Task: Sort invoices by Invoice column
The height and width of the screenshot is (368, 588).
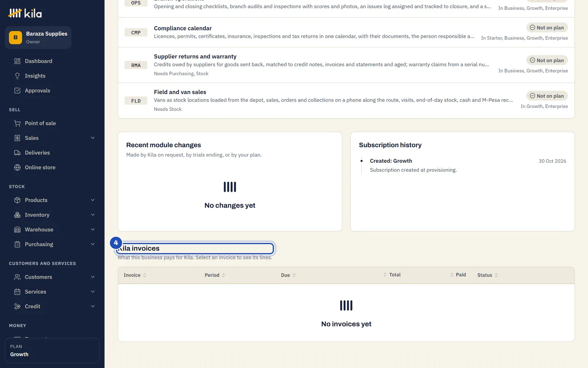Action: [x=135, y=275]
